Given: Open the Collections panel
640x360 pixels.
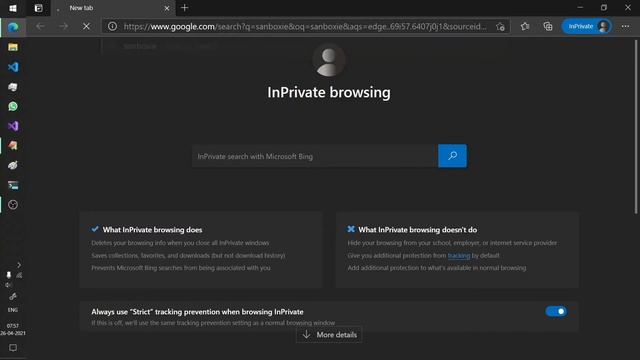Looking at the screenshot, I should click(548, 27).
